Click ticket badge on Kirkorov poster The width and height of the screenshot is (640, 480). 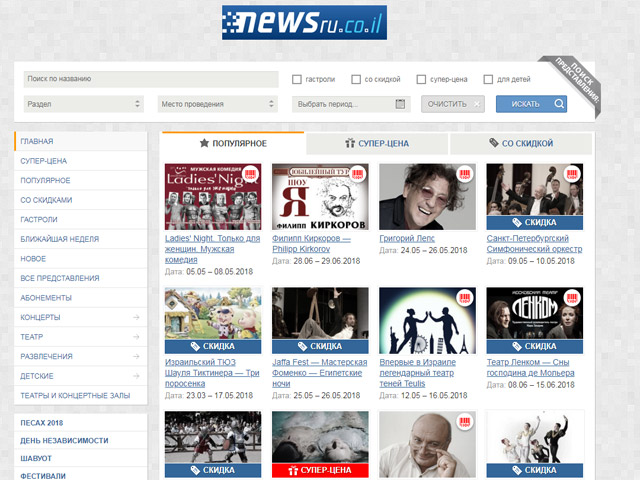point(358,174)
